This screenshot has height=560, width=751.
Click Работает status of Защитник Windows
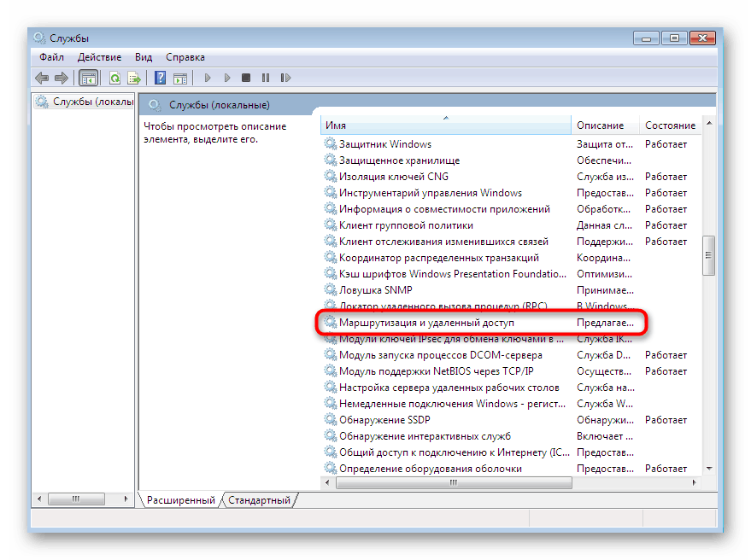click(666, 144)
